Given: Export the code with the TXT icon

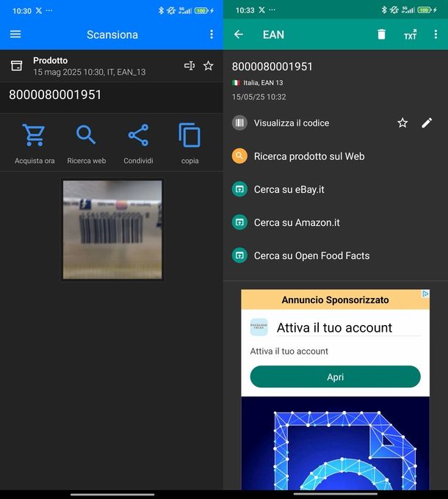Looking at the screenshot, I should (x=410, y=34).
